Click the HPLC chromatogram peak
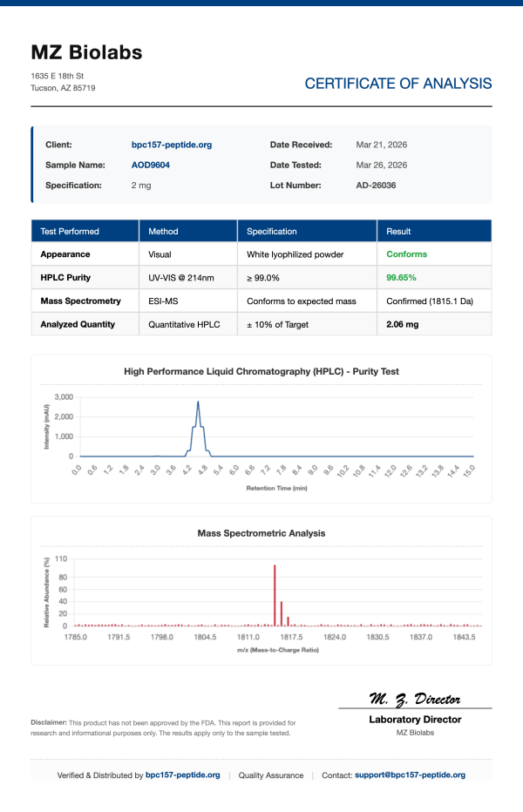Screen dimensions: 523x812 198,429
